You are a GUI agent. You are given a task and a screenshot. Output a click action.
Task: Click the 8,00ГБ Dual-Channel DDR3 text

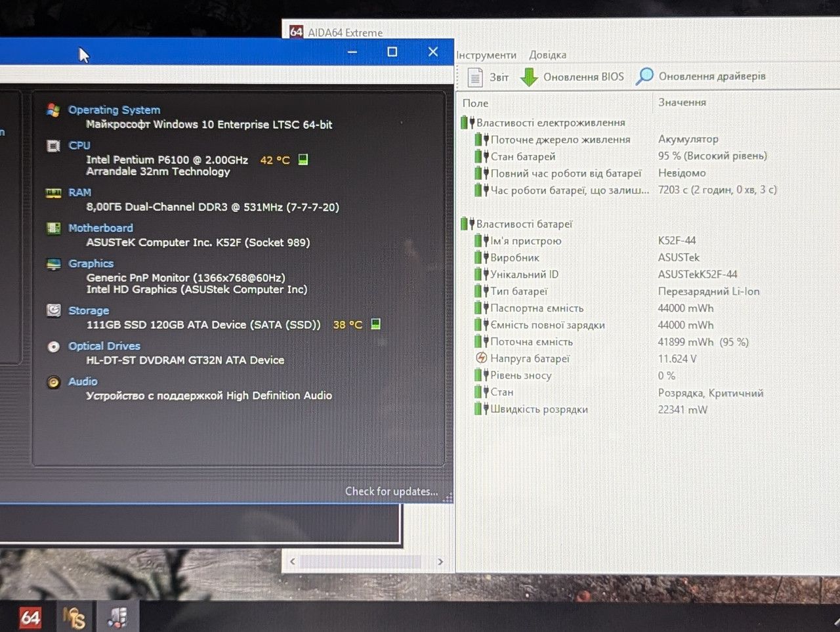[x=213, y=207]
